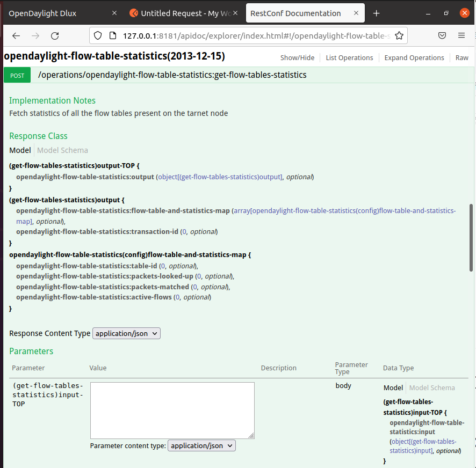This screenshot has width=476, height=468.
Task: Click 'opendaylight-flow-table-statistics:transaction-id' text
Action: [x=97, y=232]
